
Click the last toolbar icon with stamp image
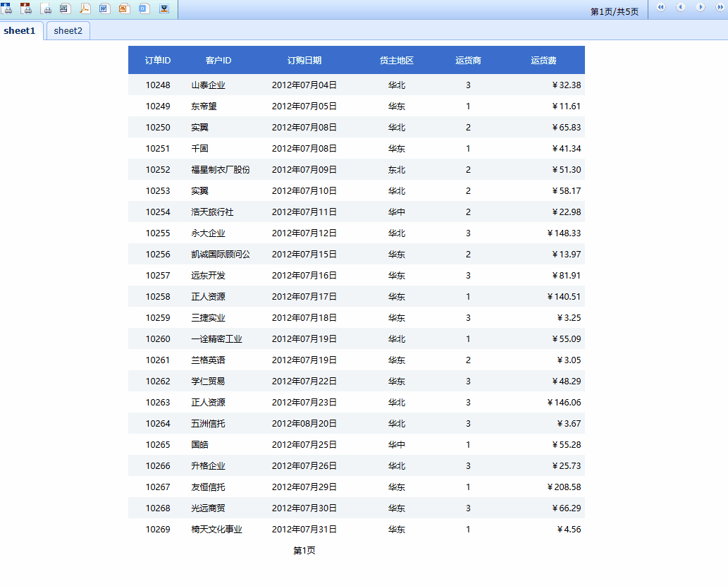click(164, 8)
